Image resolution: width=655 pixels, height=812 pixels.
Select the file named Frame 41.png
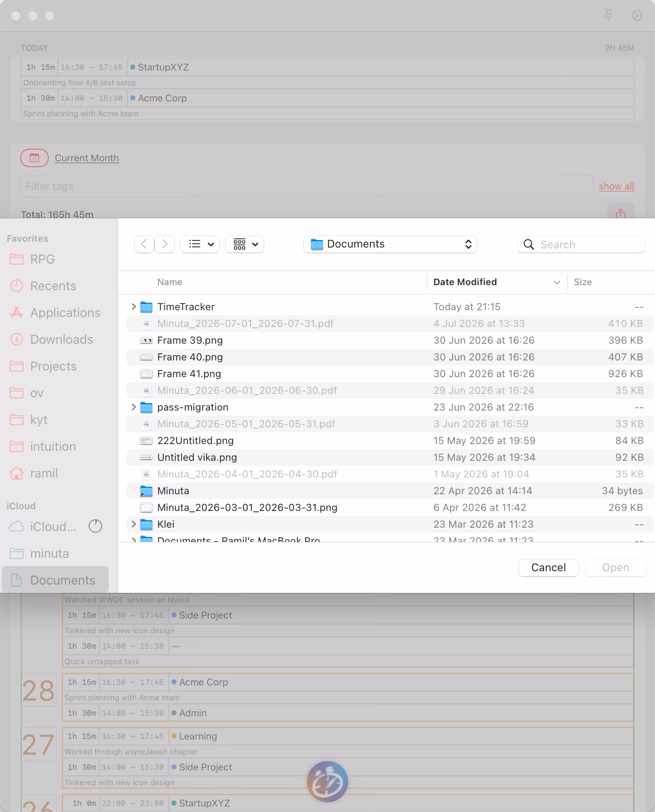[189, 374]
